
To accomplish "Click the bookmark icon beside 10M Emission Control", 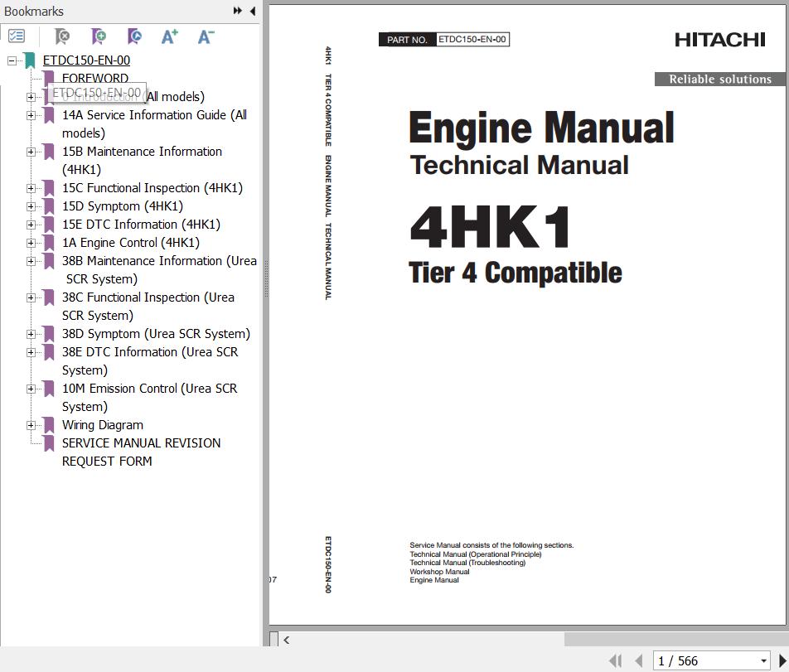I will pyautogui.click(x=49, y=389).
